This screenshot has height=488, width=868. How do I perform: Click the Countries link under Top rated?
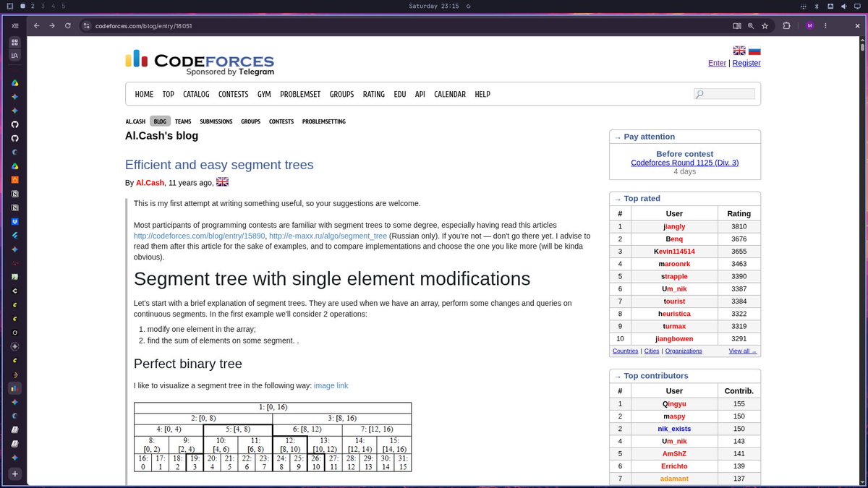click(x=625, y=351)
